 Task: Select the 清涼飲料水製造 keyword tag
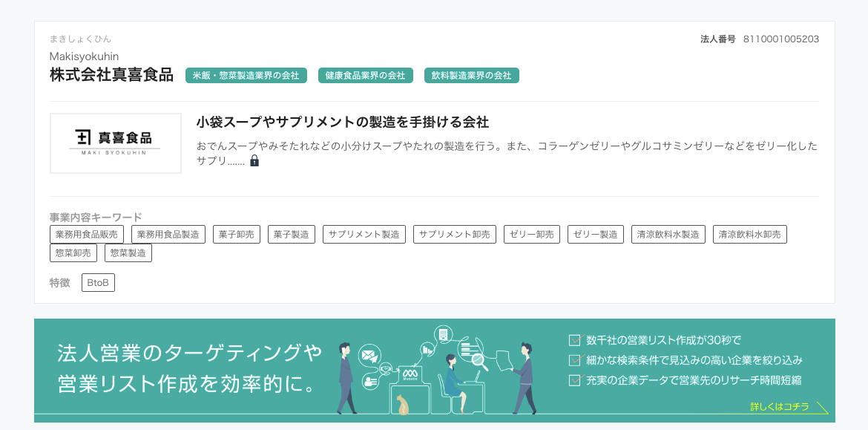tap(668, 235)
